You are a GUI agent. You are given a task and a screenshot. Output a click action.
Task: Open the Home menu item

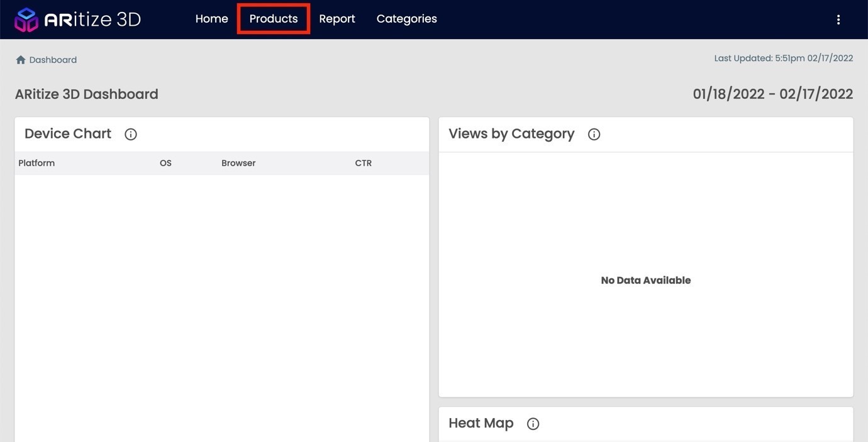pos(211,19)
